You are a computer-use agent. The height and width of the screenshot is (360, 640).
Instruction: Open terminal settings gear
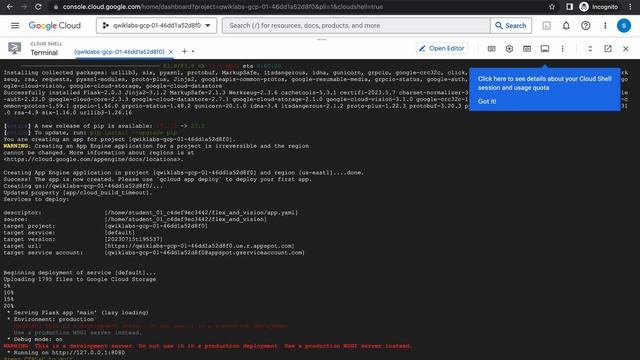(x=509, y=49)
